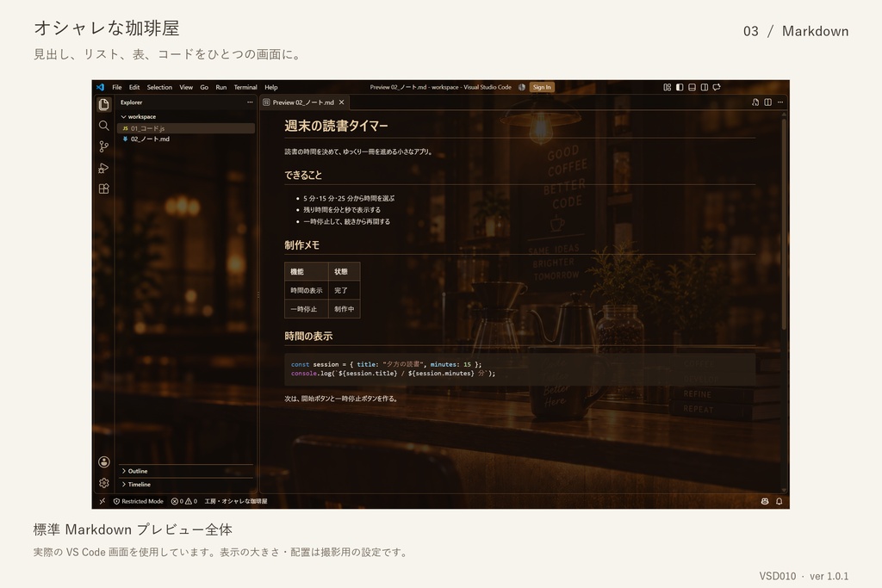Screen dimensions: 882x588
Task: Open the Run menu
Action: coord(221,87)
